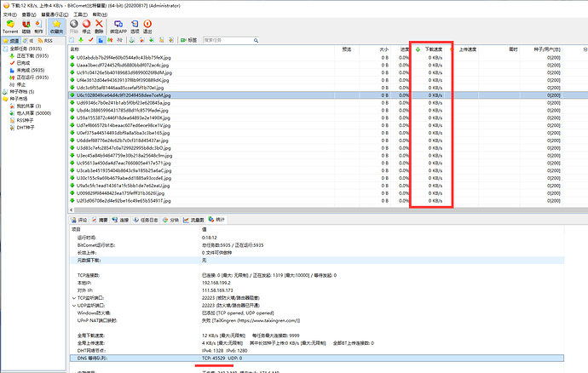This screenshot has width=588, height=373.
Task: Switch to the 评论 comments tab
Action: tap(79, 220)
